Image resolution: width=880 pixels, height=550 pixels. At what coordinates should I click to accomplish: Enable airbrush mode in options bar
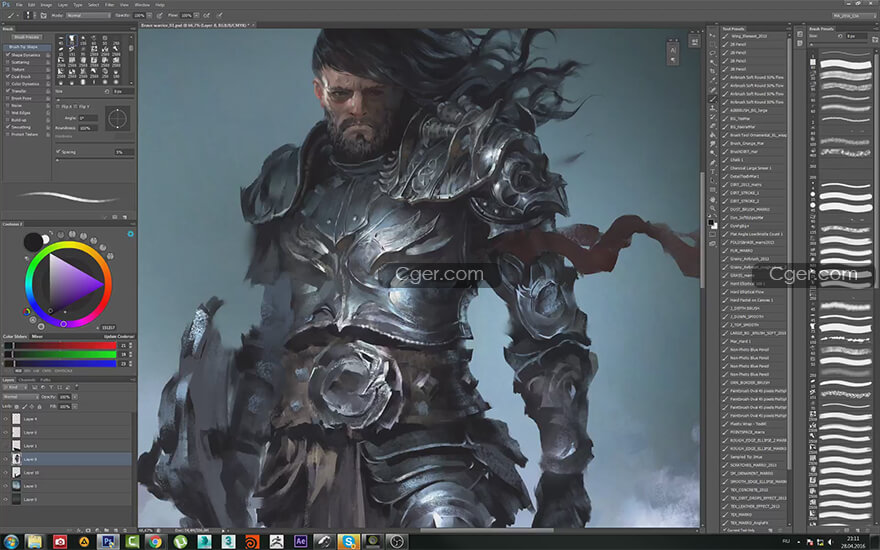[207, 15]
